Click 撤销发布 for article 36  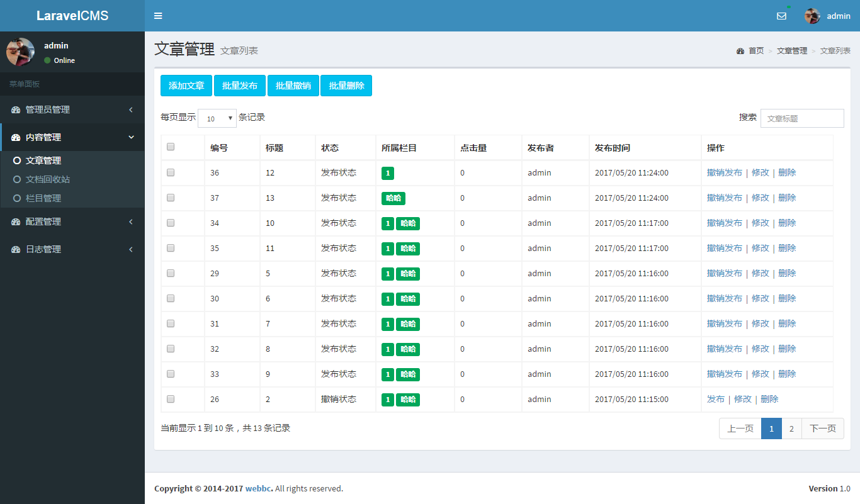(725, 172)
